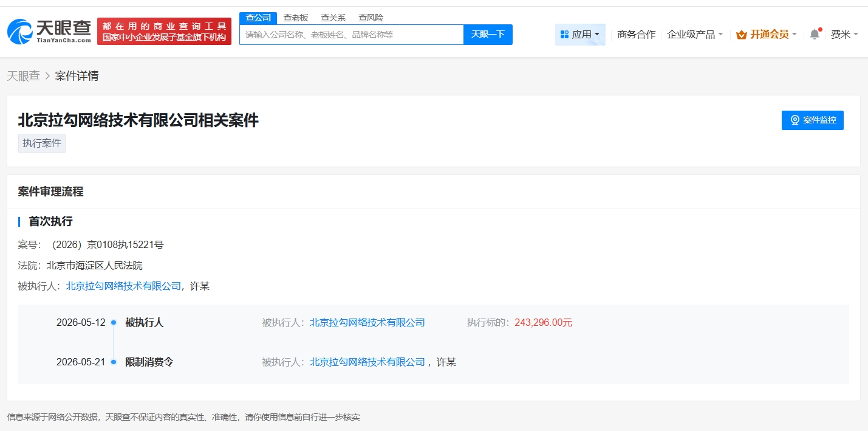Click the page title 北京拉勾网络技术有限公司相关案件
868x431 pixels.
pyautogui.click(x=138, y=120)
